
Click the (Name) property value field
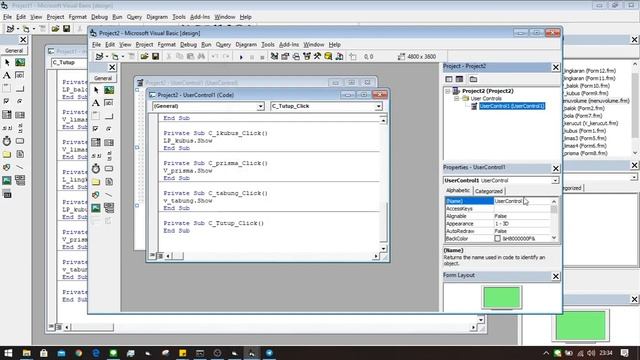pos(522,201)
